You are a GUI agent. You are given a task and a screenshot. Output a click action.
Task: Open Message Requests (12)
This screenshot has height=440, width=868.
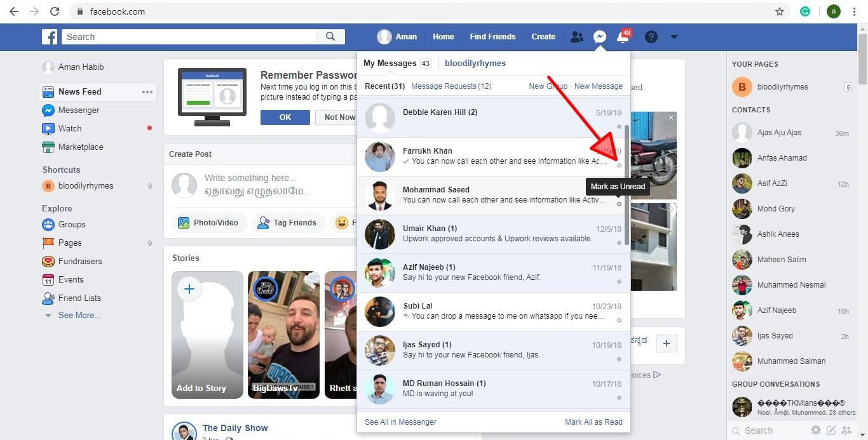point(451,86)
